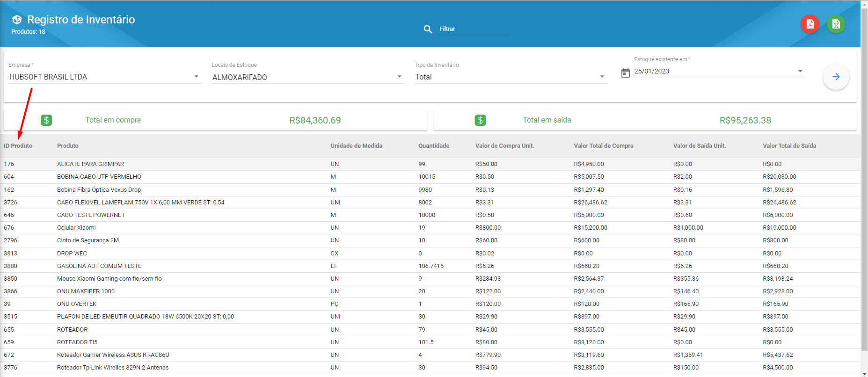Select Roteador Gamer Wireless ASUS RT-AC86U
The image size is (868, 377).
coord(113,355)
